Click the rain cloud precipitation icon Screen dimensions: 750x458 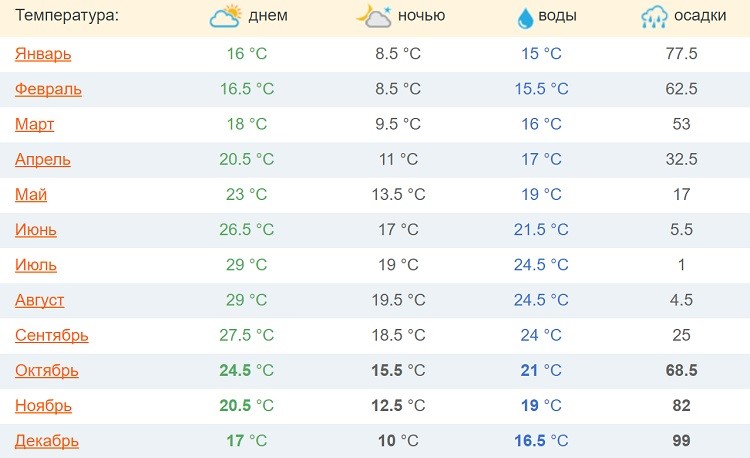(656, 18)
